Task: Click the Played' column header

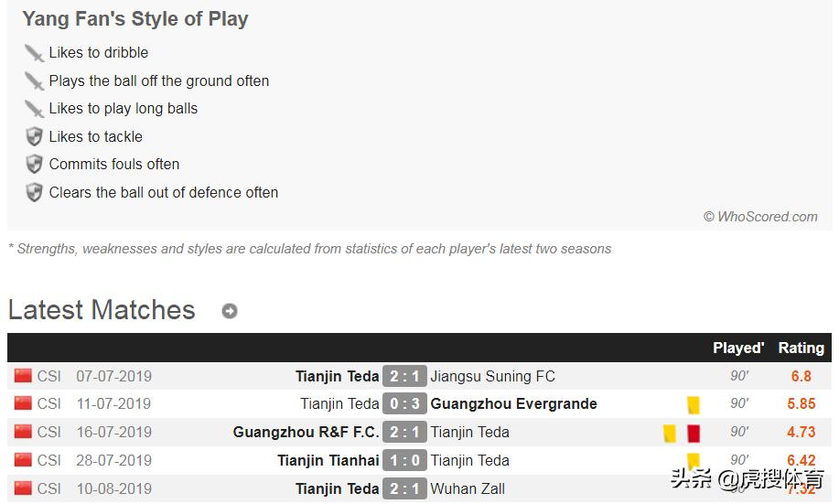Action: tap(738, 348)
